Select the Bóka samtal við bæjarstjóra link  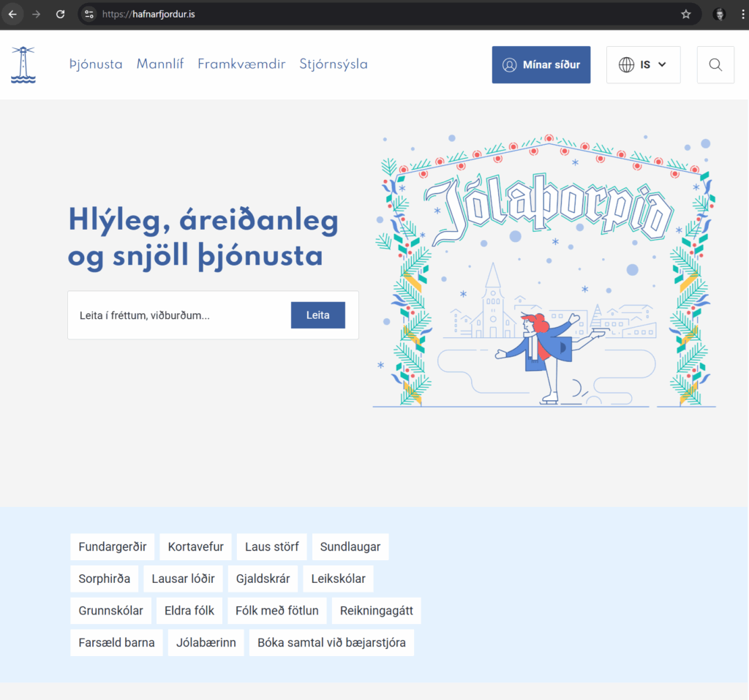(x=331, y=643)
